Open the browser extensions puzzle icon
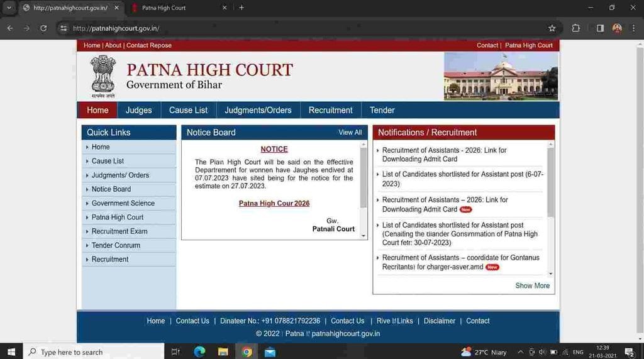Screen dimensions: 644x359 click(x=576, y=28)
